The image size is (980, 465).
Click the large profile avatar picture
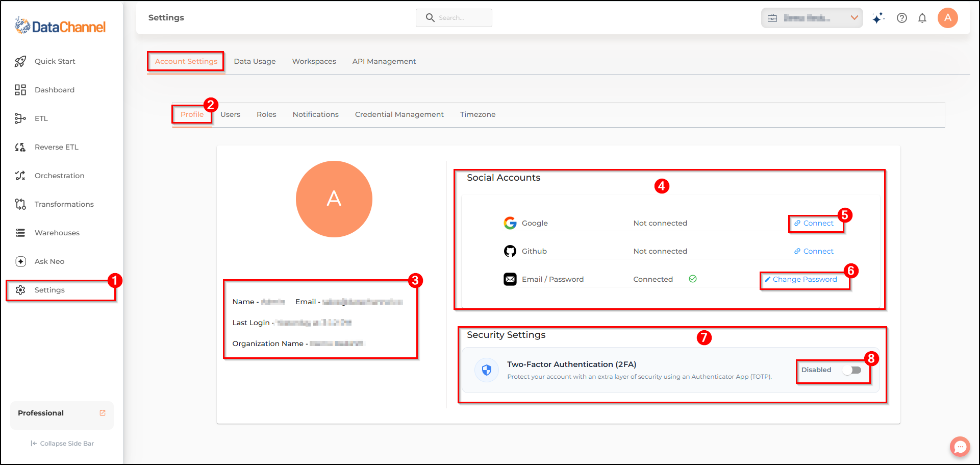334,199
